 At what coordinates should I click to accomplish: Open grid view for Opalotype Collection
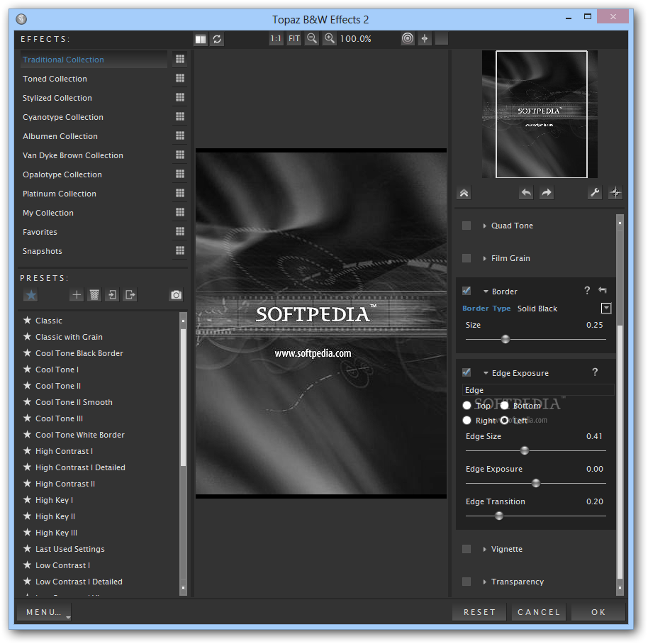(x=180, y=174)
